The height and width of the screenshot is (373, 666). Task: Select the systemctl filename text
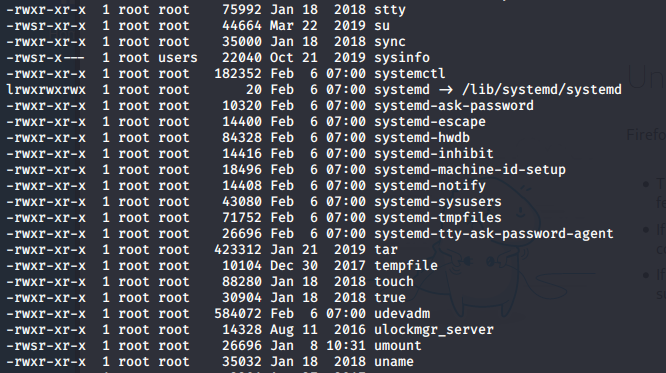pyautogui.click(x=409, y=73)
